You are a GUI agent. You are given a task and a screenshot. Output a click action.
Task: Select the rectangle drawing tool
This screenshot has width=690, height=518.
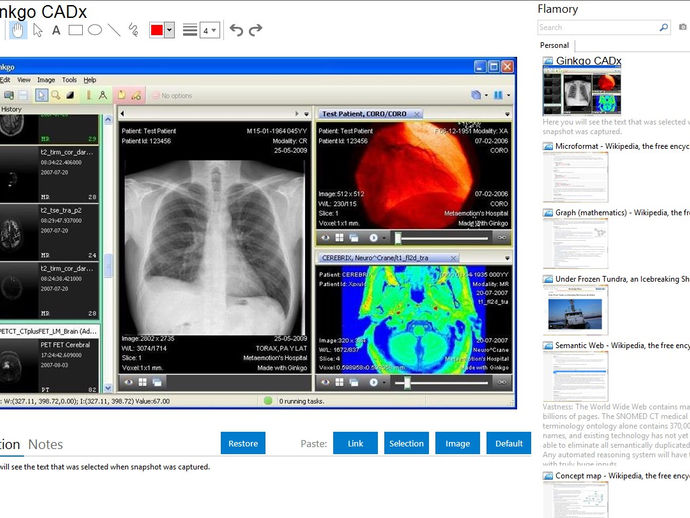coord(76,30)
